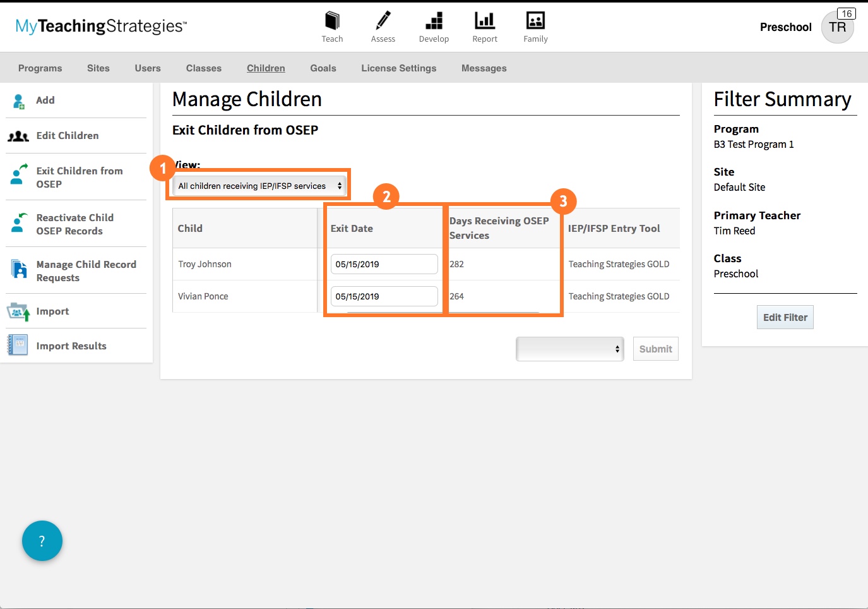Click the Assess pencil icon
Image resolution: width=868 pixels, height=609 pixels.
click(383, 21)
